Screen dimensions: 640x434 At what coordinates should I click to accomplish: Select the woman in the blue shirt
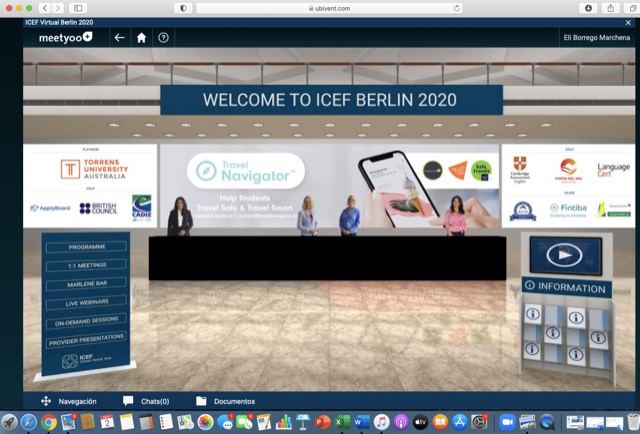coord(350,216)
